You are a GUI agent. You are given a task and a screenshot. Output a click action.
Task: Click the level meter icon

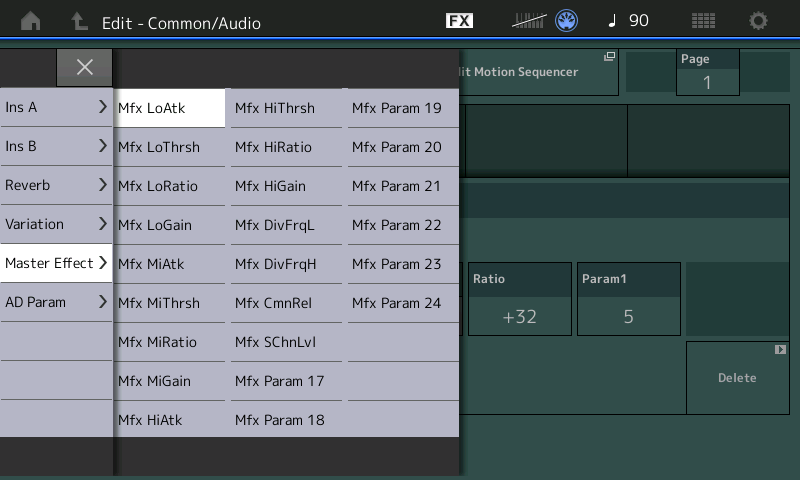point(530,21)
